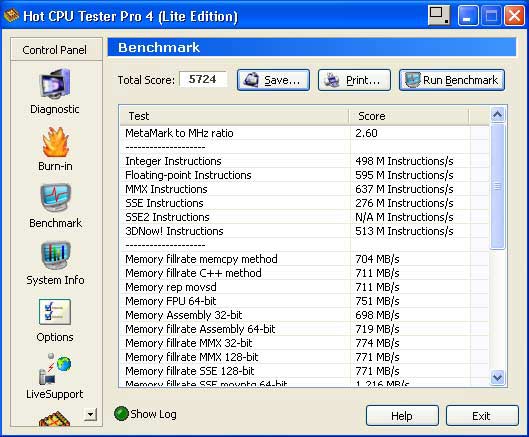Viewport: 529px width, 437px height.
Task: Open the LiveSupport icon
Action: coord(55,368)
